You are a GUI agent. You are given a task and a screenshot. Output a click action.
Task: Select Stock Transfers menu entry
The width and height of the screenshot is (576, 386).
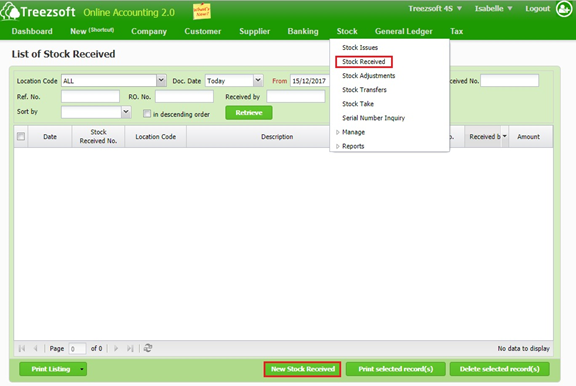coord(364,90)
